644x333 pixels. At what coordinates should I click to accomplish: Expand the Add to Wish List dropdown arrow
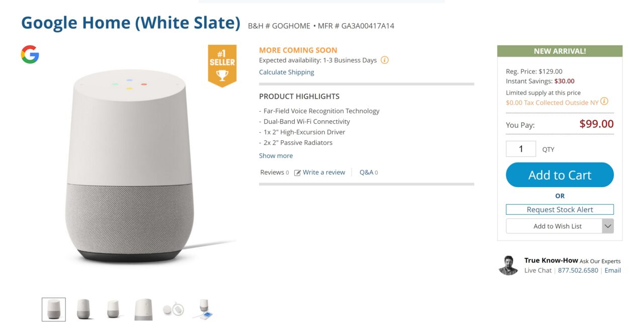(608, 226)
